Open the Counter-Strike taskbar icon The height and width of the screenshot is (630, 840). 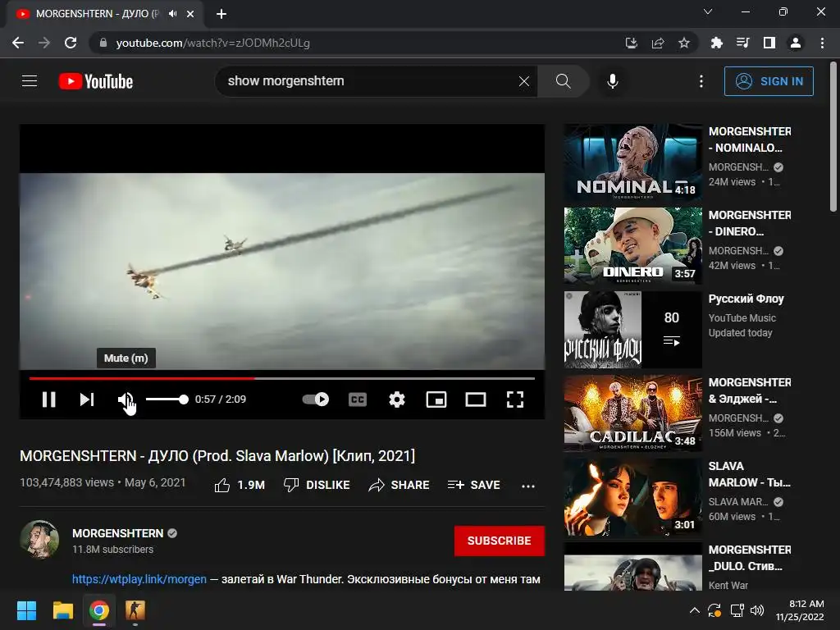(x=135, y=610)
